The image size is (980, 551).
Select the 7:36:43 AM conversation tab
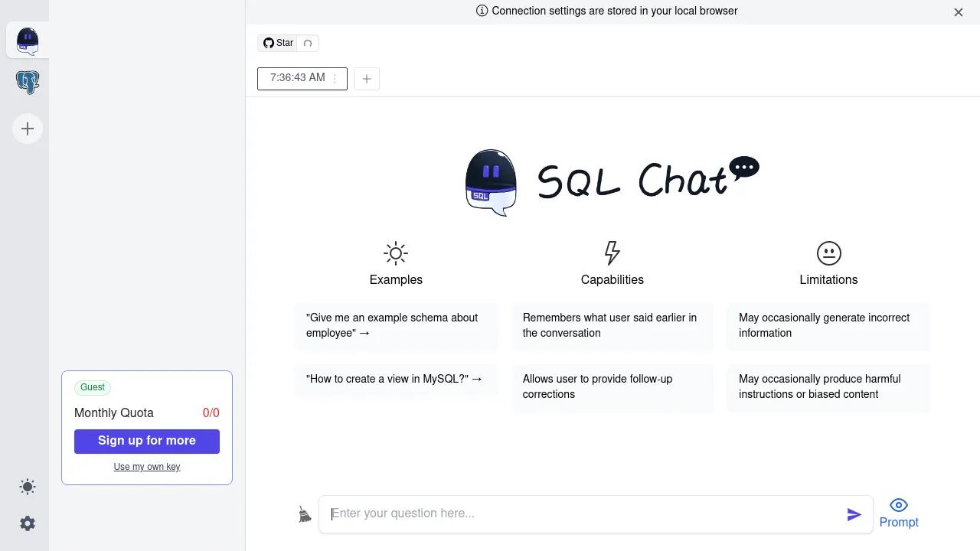(297, 78)
